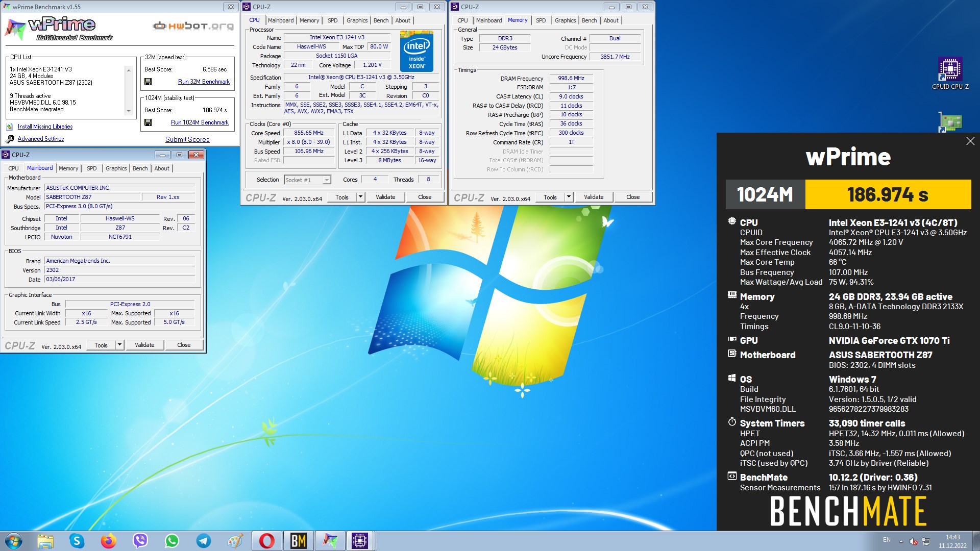Click the muted volume tray icon
Viewport: 980px width, 551px height.
coord(914,541)
